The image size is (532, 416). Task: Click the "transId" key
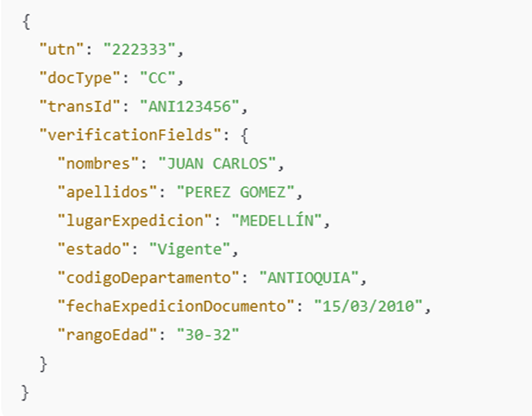pyautogui.click(x=79, y=106)
